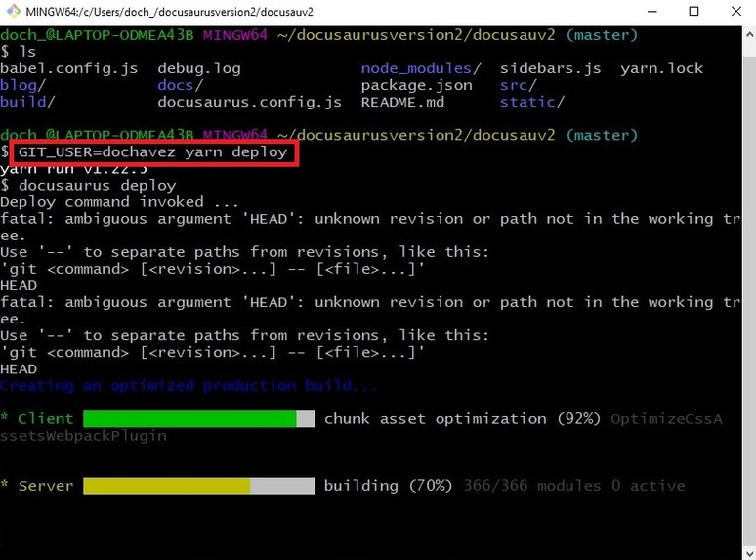
Task: Click 'doch_@LAPTOP-ODMEA43B' in top prompt
Action: click(x=97, y=35)
